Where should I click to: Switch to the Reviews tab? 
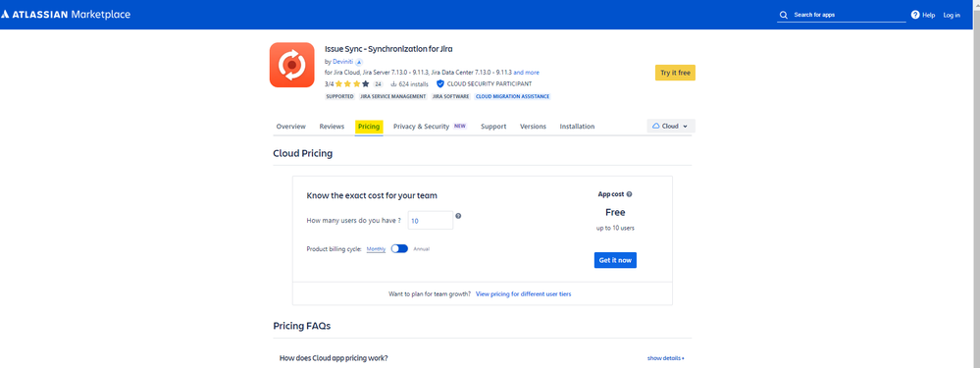332,127
